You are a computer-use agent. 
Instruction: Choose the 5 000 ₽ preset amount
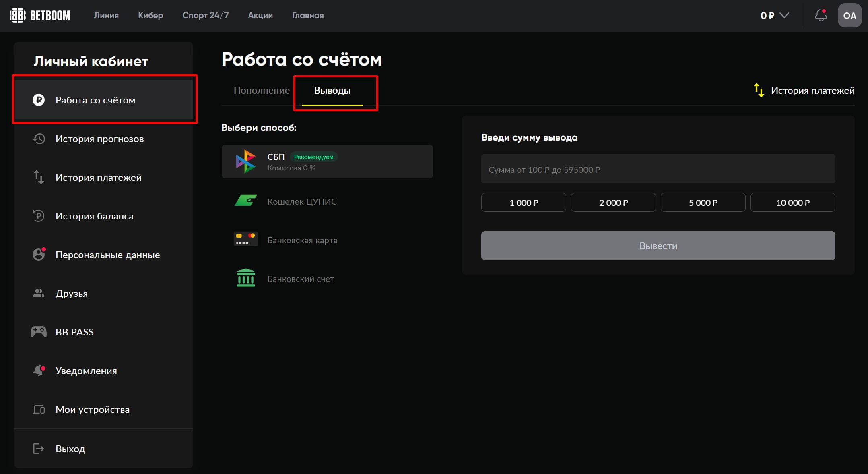pyautogui.click(x=703, y=203)
